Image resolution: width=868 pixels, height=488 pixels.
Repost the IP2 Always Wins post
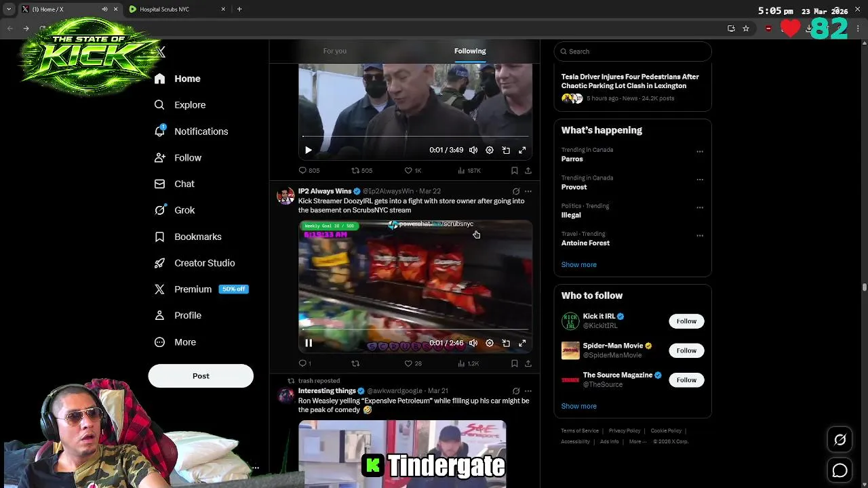coord(355,364)
